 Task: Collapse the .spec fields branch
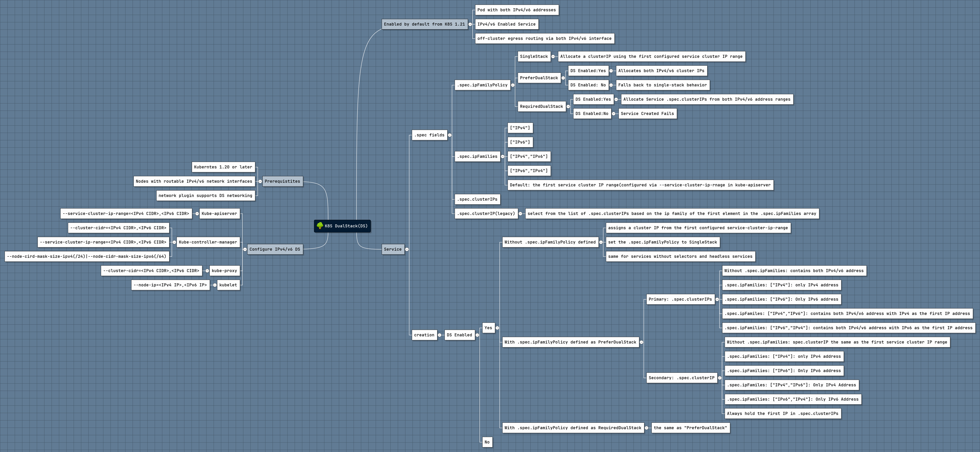[x=450, y=135]
